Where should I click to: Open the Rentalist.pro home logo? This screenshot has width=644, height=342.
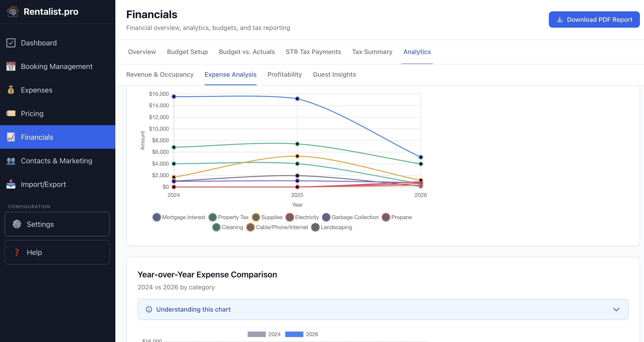12,12
